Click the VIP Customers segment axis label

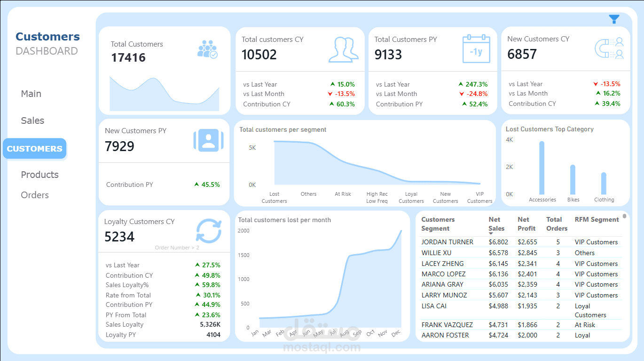(479, 197)
